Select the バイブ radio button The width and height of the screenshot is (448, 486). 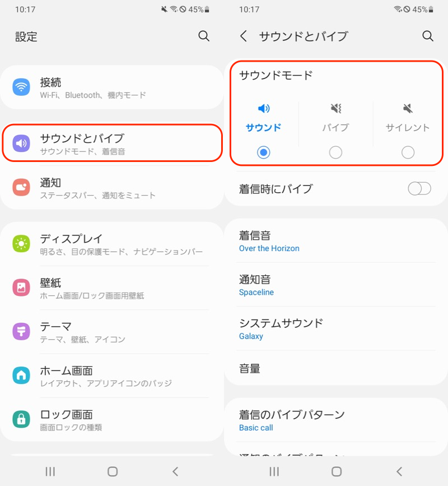pos(335,152)
